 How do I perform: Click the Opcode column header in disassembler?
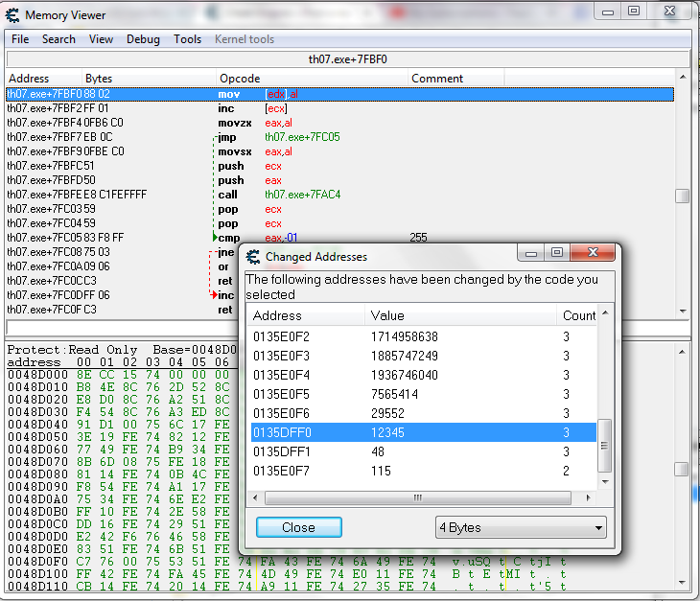click(240, 79)
